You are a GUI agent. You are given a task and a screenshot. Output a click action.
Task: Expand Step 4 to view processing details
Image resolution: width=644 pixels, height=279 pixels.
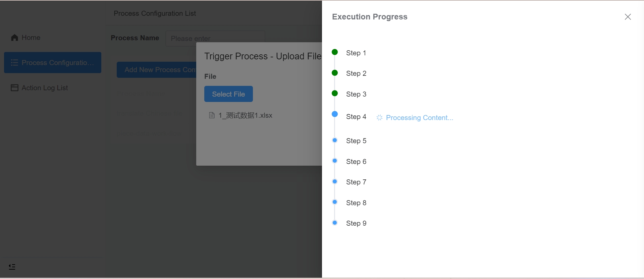(x=356, y=116)
